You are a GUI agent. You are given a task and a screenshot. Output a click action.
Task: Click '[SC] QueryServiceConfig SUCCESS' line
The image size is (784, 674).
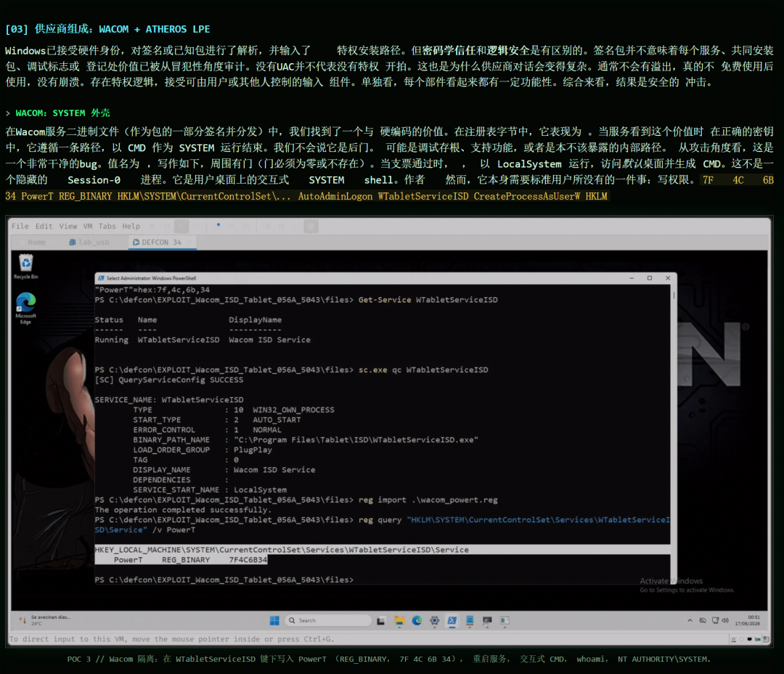(169, 380)
